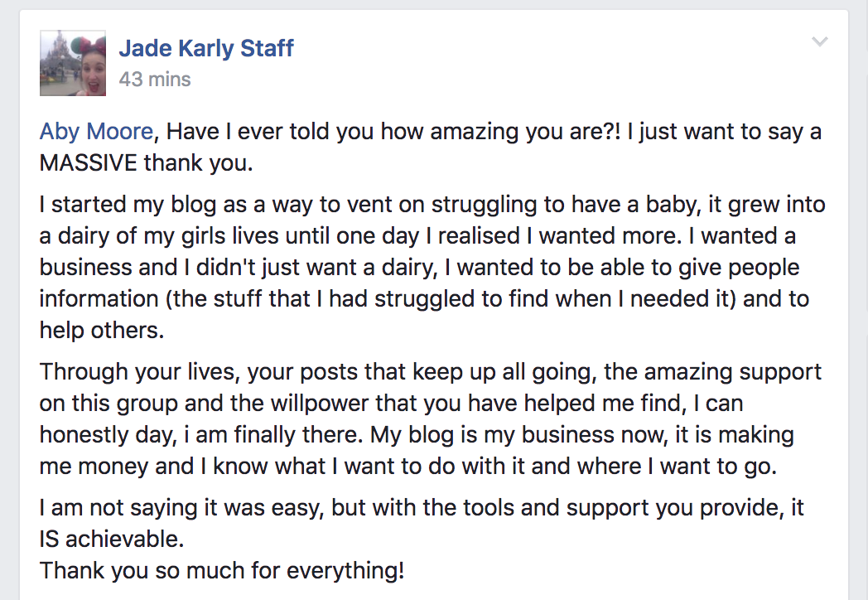Click the sentence 'I started my blog'
The image size is (868, 600).
coord(128,205)
